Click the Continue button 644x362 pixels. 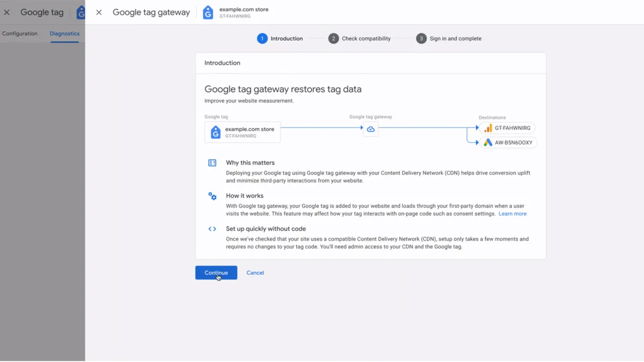point(216,272)
